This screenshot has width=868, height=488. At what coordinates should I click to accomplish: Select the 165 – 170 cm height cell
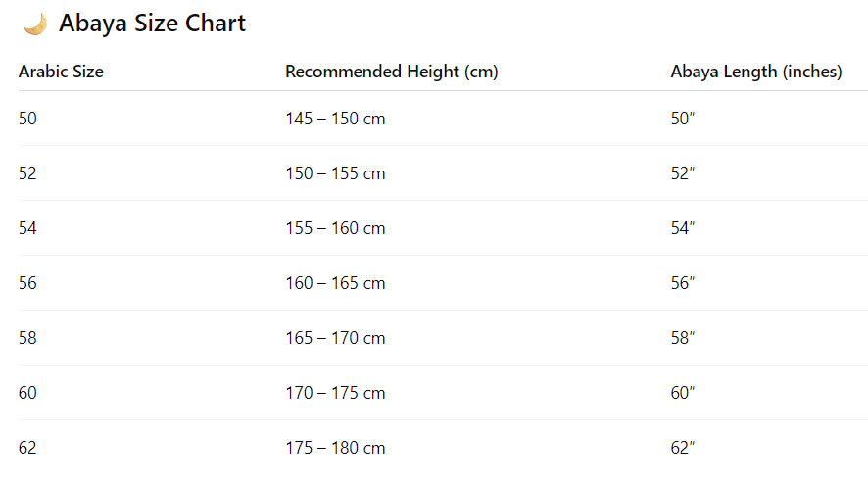pos(335,338)
